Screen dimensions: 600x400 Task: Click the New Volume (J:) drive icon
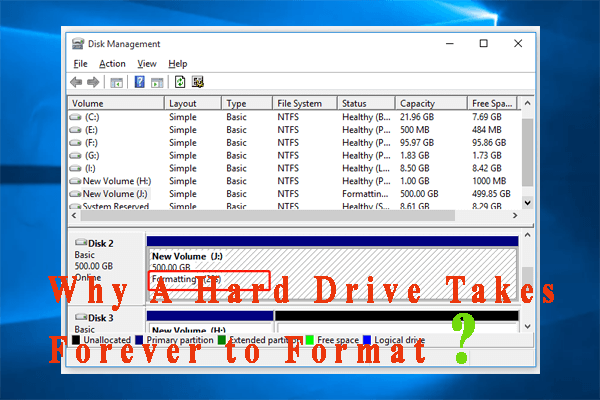(75, 194)
